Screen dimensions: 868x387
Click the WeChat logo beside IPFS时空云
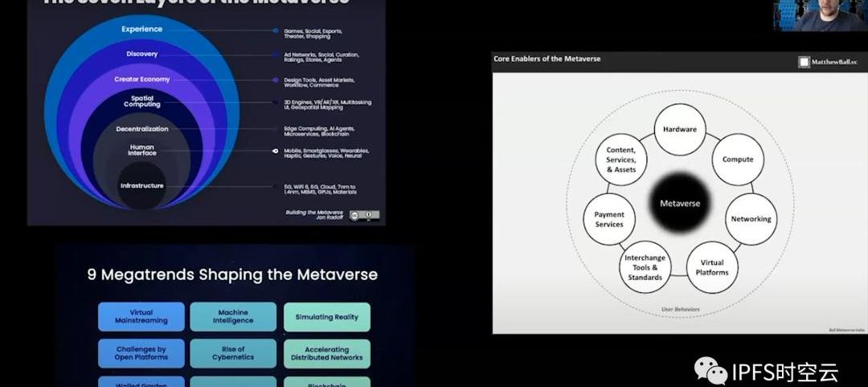click(712, 372)
